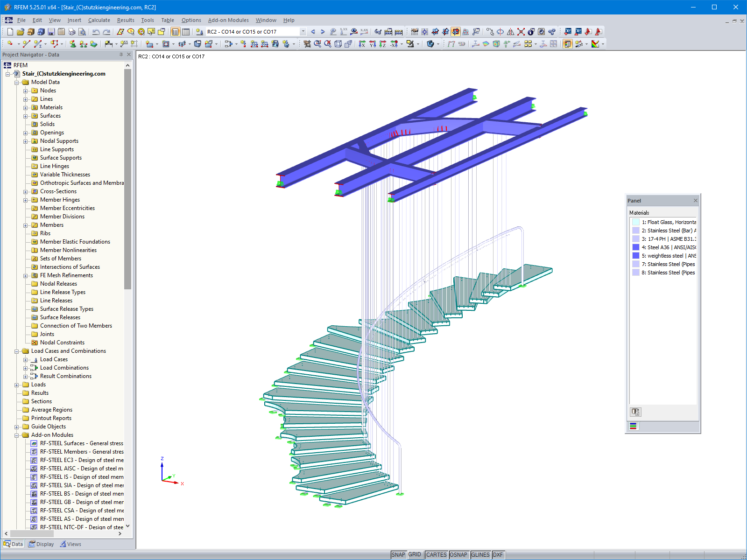Click the Undo icon
The width and height of the screenshot is (747, 560).
(96, 32)
